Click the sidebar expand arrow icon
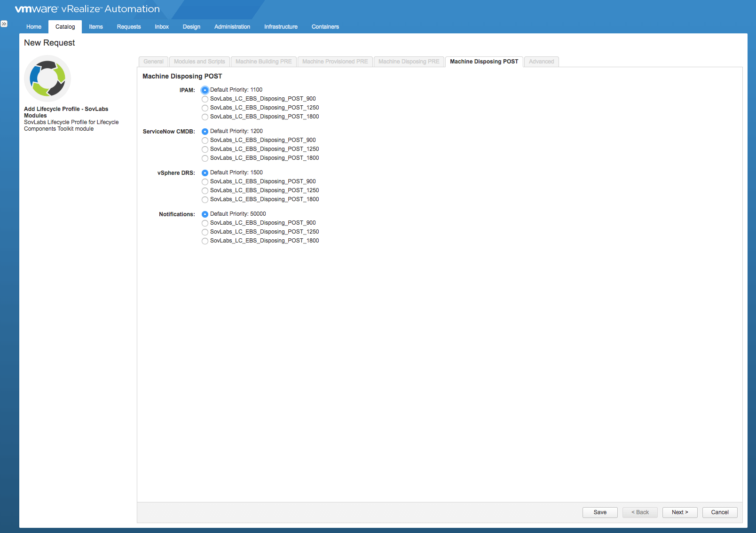Screen dimensions: 756x533 pyautogui.click(x=4, y=24)
